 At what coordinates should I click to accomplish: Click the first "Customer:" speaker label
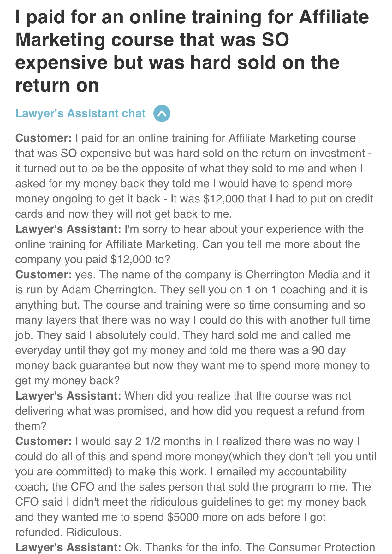44,138
